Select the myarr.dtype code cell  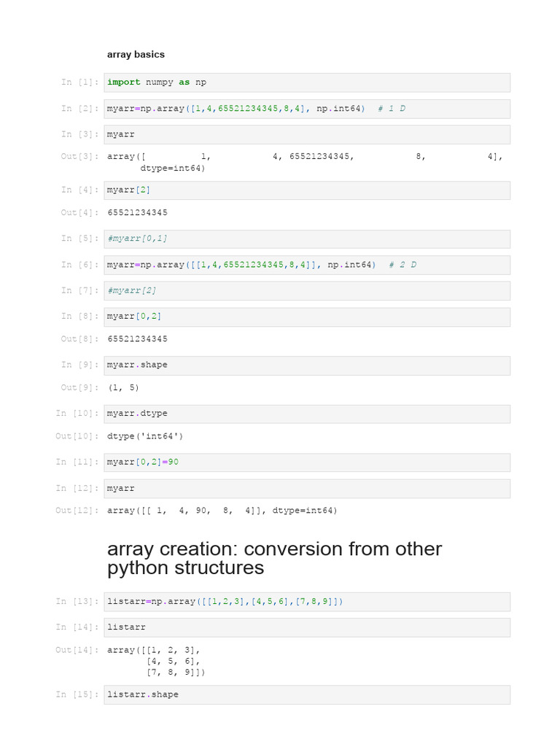click(308, 414)
